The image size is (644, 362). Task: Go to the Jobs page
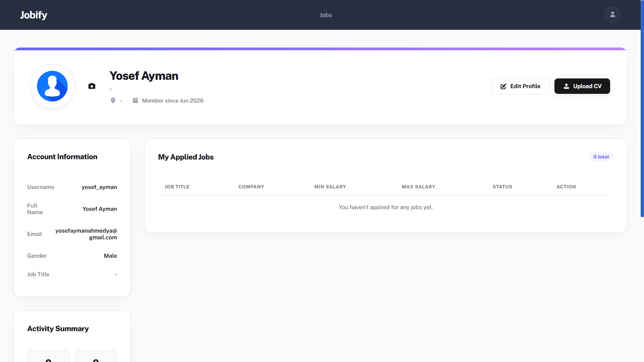coord(326,15)
